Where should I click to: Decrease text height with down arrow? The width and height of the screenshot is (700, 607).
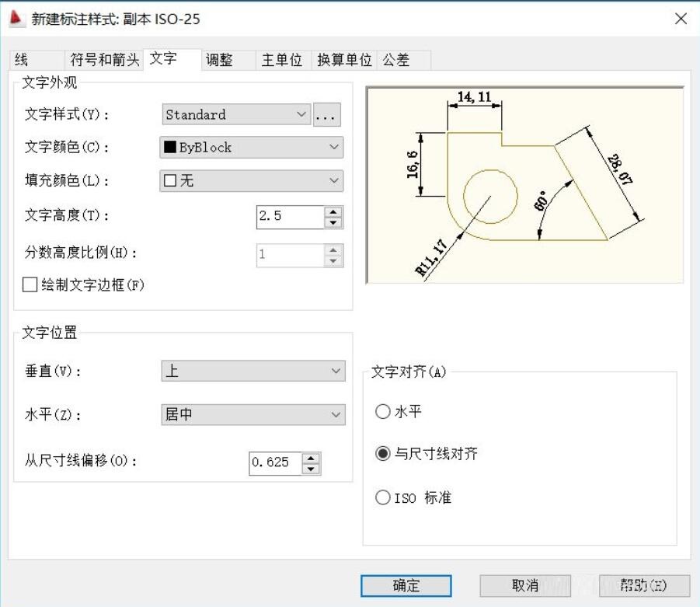333,222
